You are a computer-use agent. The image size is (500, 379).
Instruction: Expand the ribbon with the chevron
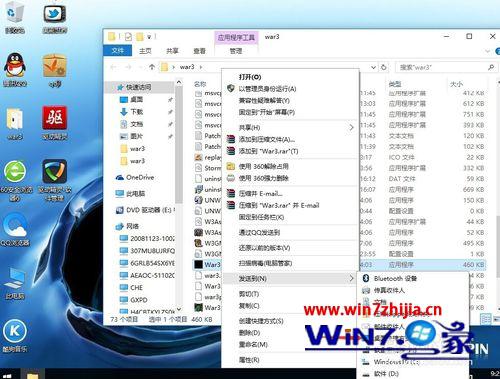pos(487,51)
